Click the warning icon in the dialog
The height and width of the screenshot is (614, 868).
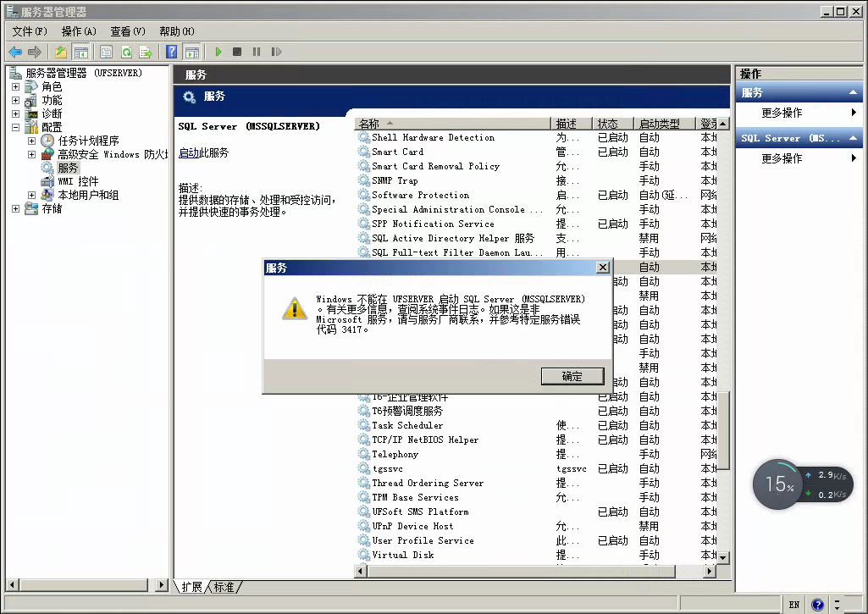(295, 307)
